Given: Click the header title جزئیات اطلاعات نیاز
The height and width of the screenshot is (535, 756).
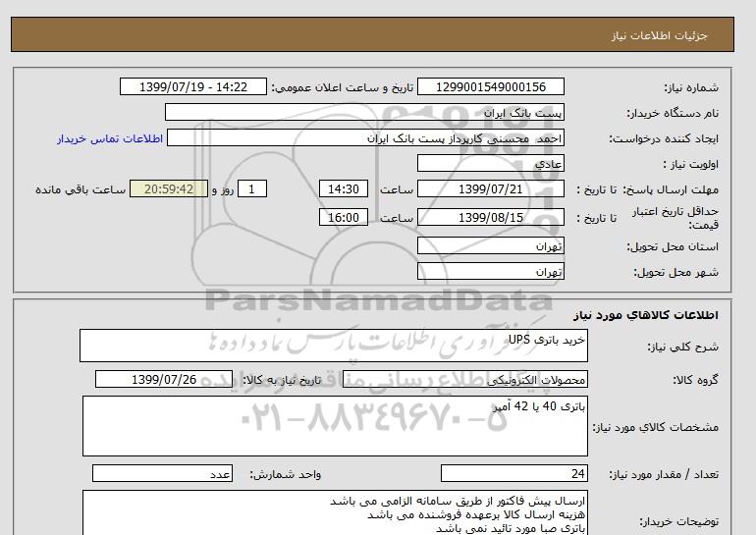Looking at the screenshot, I should 659,35.
